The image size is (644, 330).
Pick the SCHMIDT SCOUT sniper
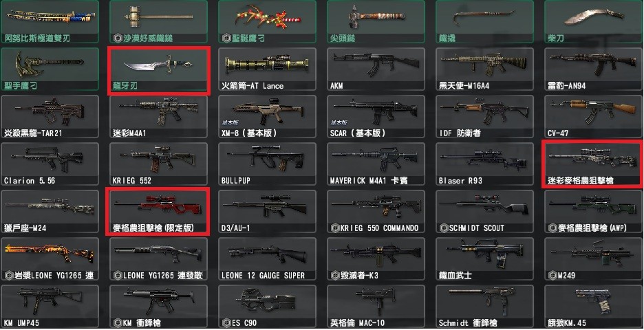(x=484, y=211)
